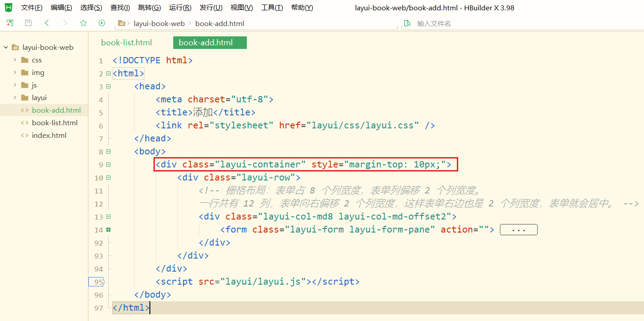Click the layui folder icon

(x=25, y=97)
